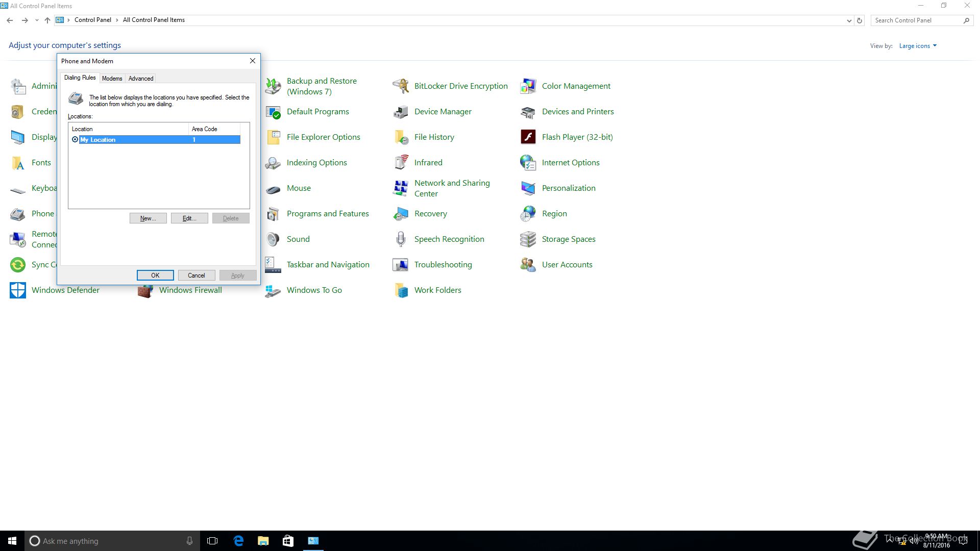
Task: Open Device Manager icon
Action: [401, 112]
